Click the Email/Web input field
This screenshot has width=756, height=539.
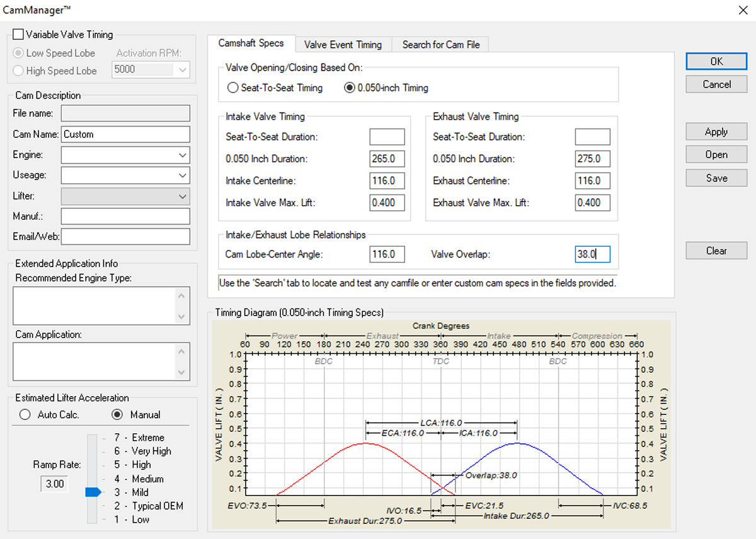125,237
